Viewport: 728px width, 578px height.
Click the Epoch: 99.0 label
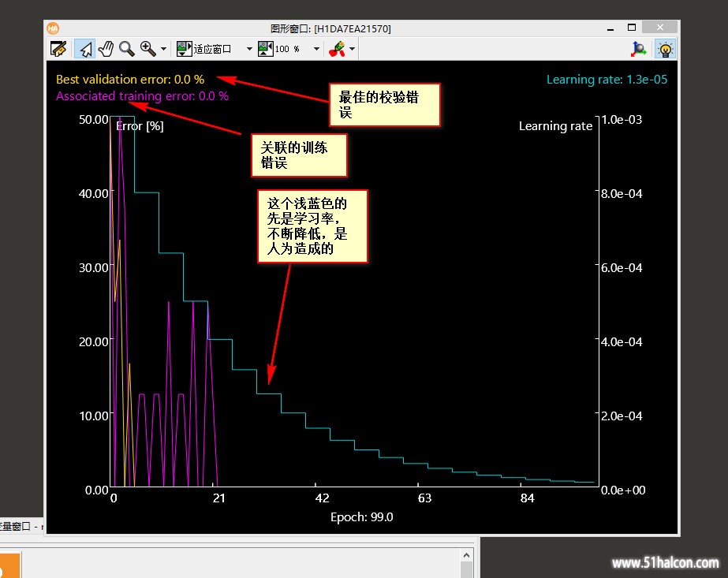[362, 516]
